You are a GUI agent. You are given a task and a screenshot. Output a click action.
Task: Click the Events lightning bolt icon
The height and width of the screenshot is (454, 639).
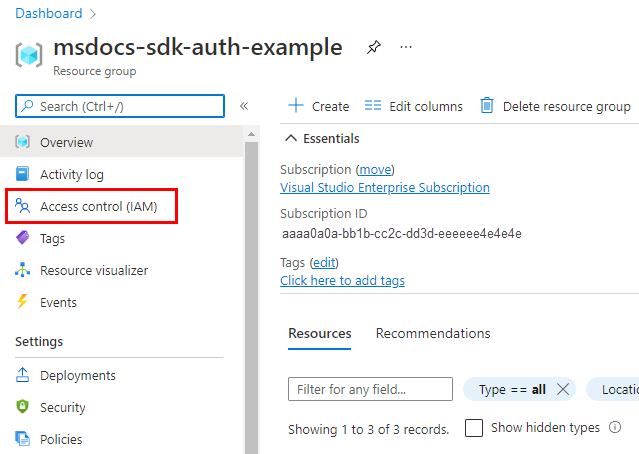pyautogui.click(x=23, y=302)
